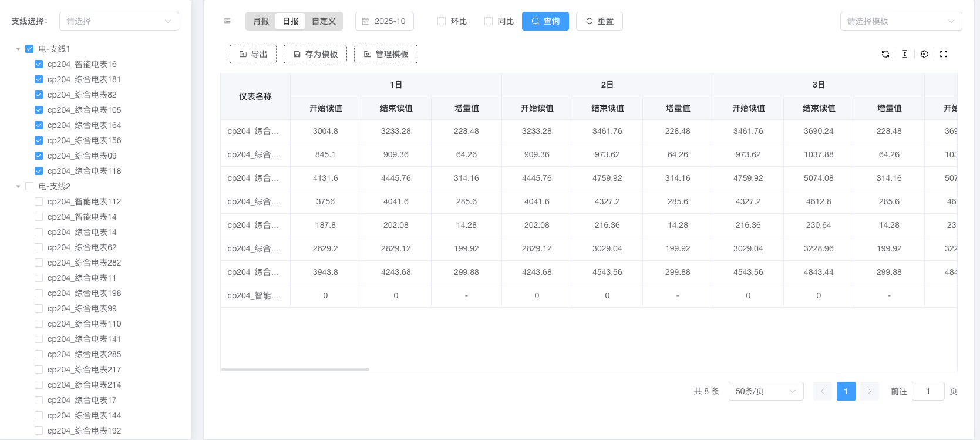Click the 查询 search button
The width and height of the screenshot is (980, 440).
545,21
